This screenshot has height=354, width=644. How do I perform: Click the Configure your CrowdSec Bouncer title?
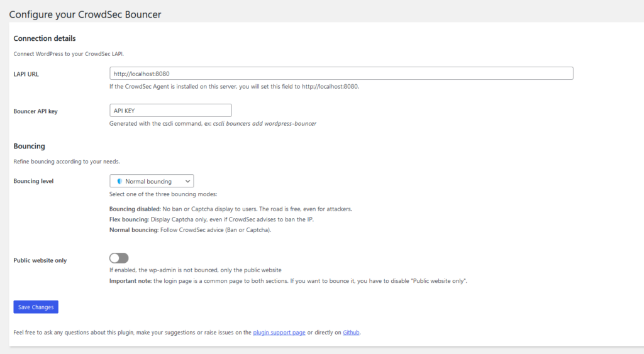[85, 14]
